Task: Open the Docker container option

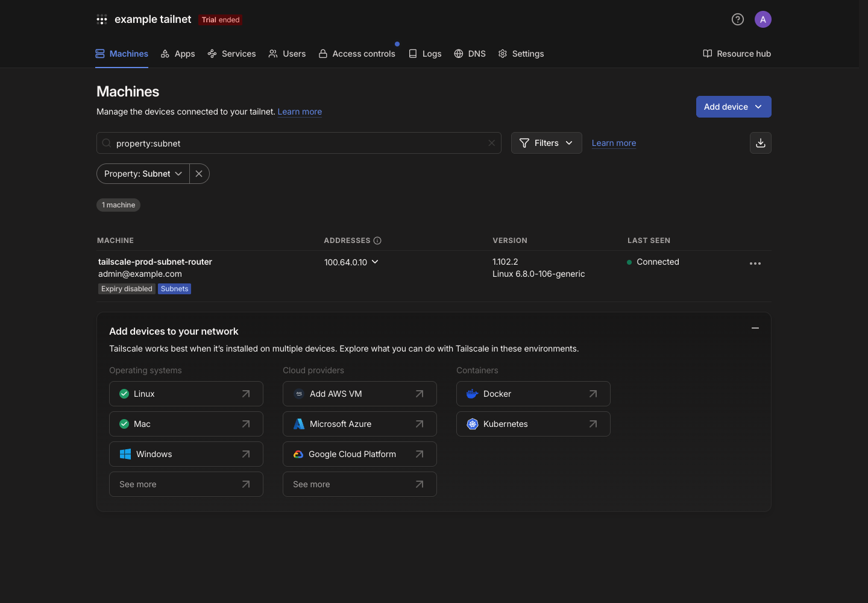Action: click(x=533, y=394)
